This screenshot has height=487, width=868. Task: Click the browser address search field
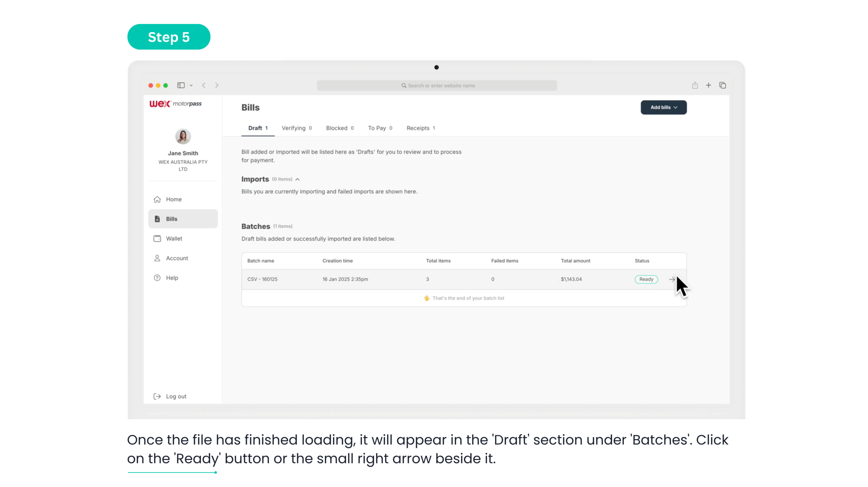(x=437, y=85)
